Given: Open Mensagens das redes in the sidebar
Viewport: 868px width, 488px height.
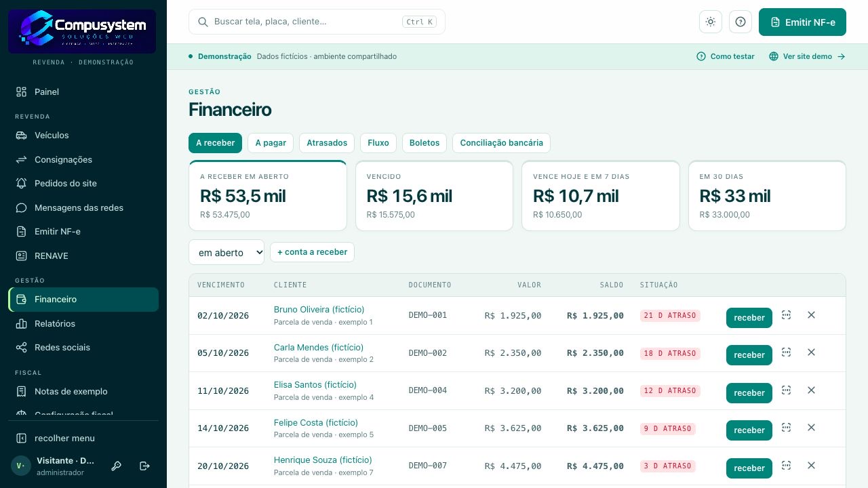Looking at the screenshot, I should click(x=83, y=207).
